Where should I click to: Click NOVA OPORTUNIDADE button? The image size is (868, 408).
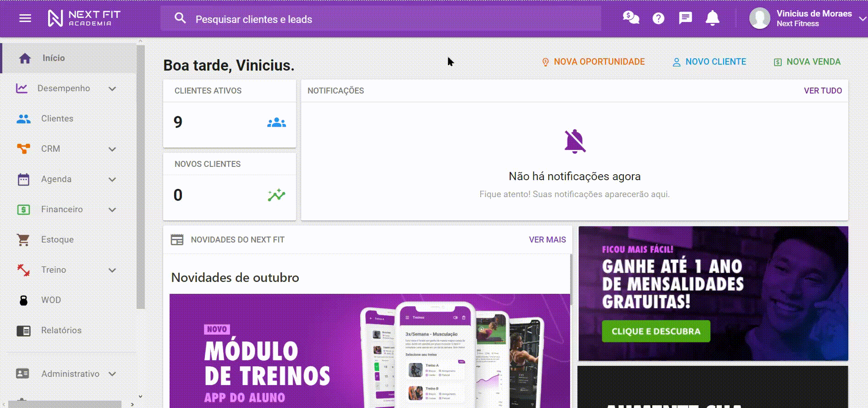pos(593,62)
